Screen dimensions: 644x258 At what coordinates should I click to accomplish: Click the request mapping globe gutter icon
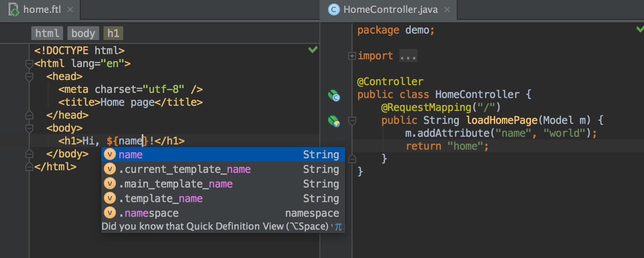(334, 122)
